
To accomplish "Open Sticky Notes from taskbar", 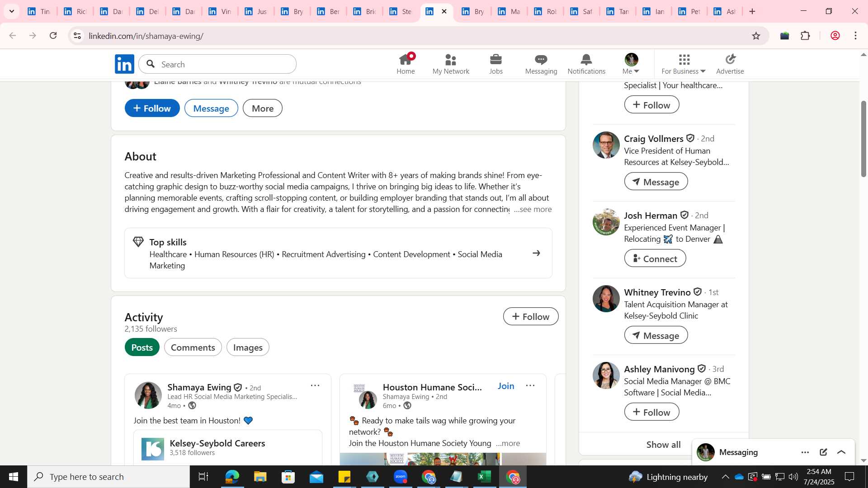I will tap(344, 477).
